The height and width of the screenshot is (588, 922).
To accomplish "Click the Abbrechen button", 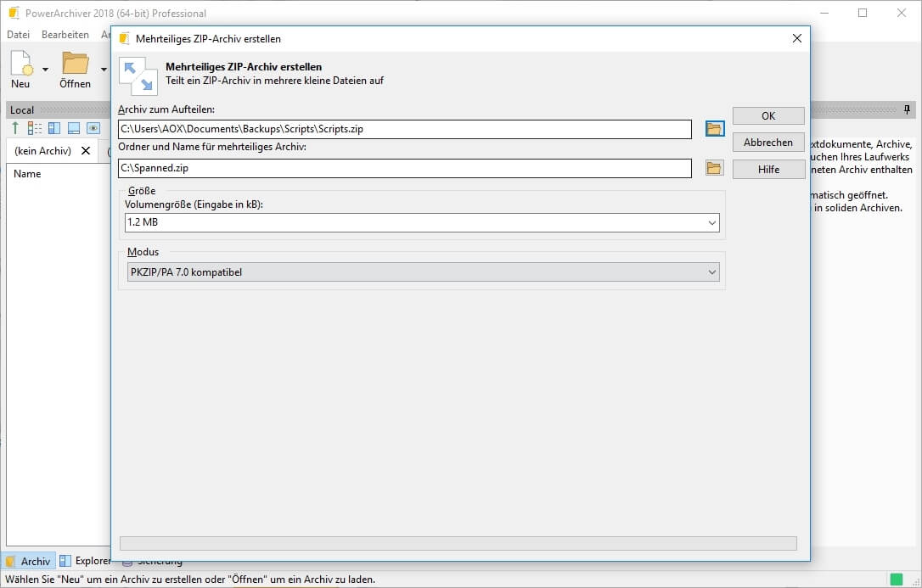I will [x=768, y=143].
